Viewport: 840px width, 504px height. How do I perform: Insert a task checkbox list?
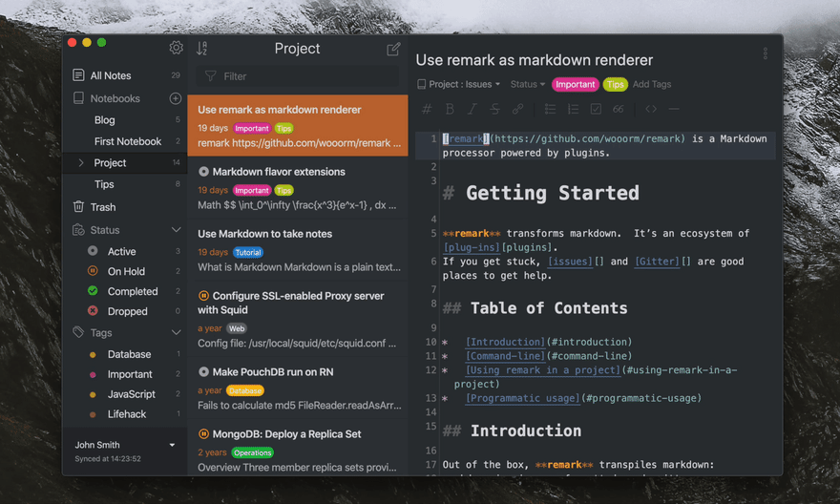[x=596, y=109]
